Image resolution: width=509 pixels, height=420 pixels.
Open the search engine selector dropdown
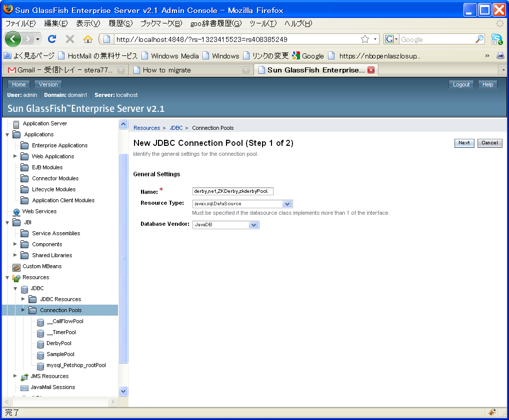391,39
